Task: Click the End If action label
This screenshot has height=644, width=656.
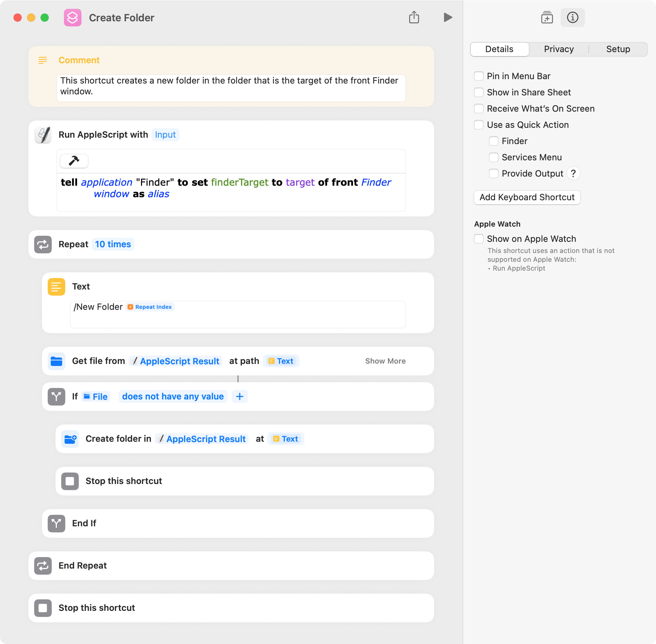Action: pos(84,523)
